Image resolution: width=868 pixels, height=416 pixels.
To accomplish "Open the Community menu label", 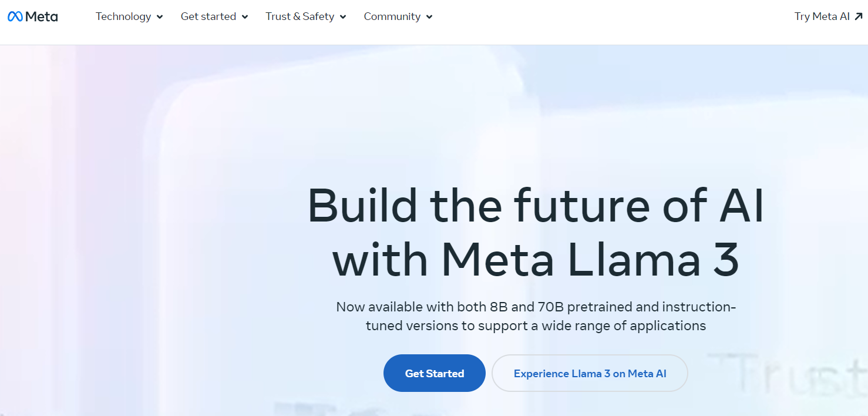I will pyautogui.click(x=392, y=16).
